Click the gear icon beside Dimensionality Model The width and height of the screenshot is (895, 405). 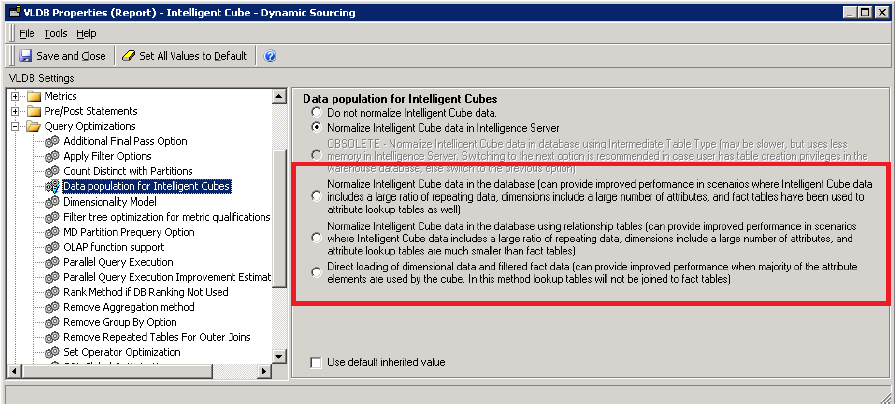52,201
